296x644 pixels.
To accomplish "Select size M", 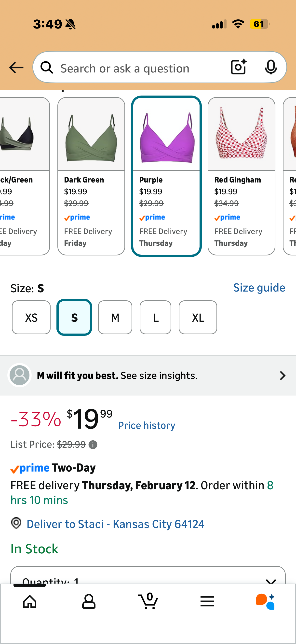I will coord(115,318).
